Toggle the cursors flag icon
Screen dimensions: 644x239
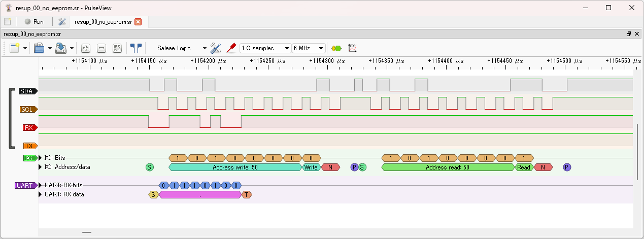click(x=135, y=48)
